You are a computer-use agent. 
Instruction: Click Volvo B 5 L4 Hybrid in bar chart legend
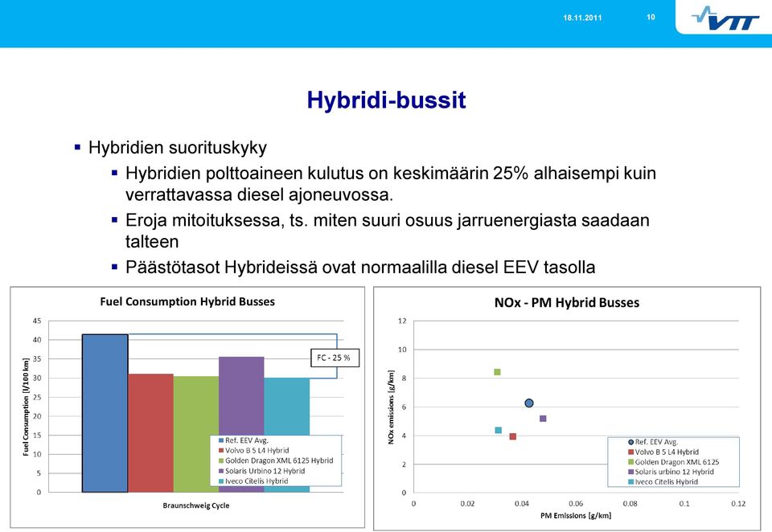click(253, 450)
